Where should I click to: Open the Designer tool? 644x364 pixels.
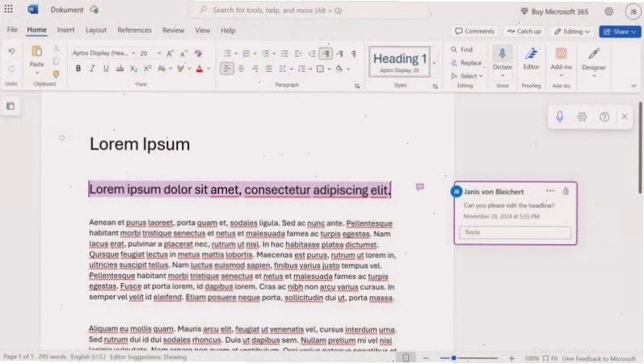click(593, 53)
